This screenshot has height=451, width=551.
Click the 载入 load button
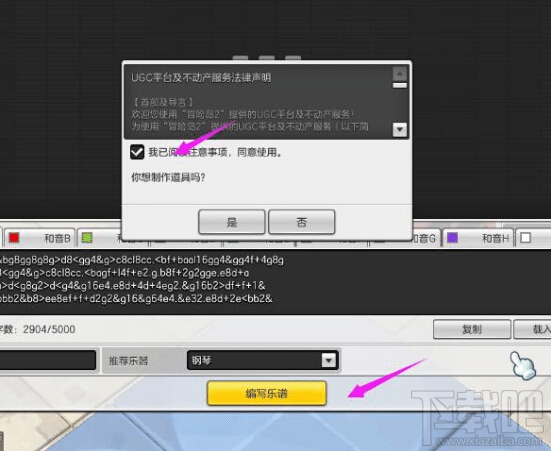[532, 329]
